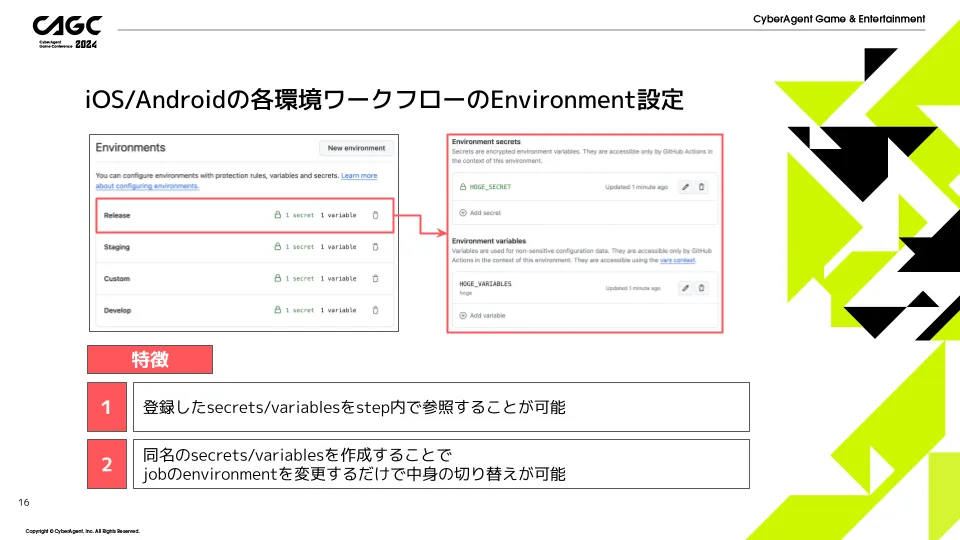This screenshot has width=960, height=540.
Task: Open the Release environment
Action: point(118,215)
